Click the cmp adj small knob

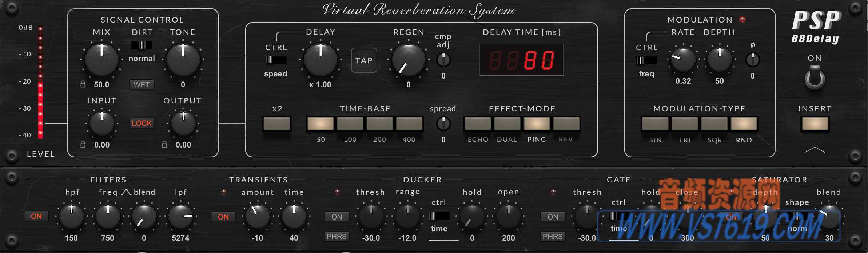[x=443, y=60]
